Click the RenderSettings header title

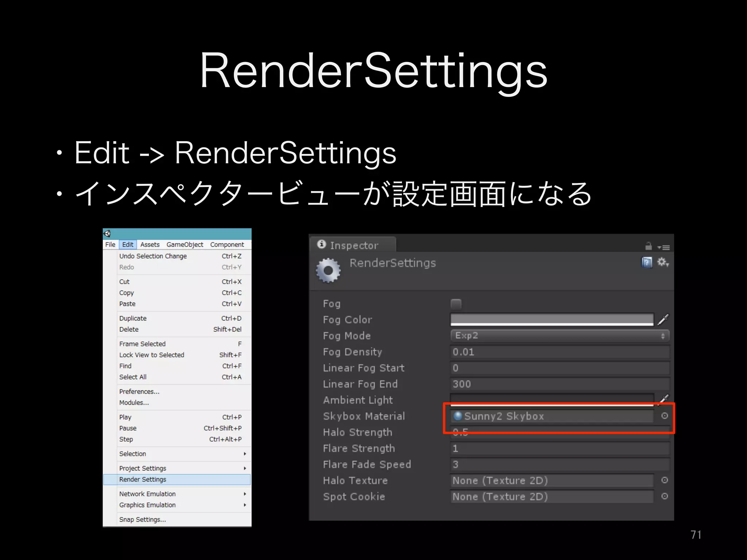[392, 263]
